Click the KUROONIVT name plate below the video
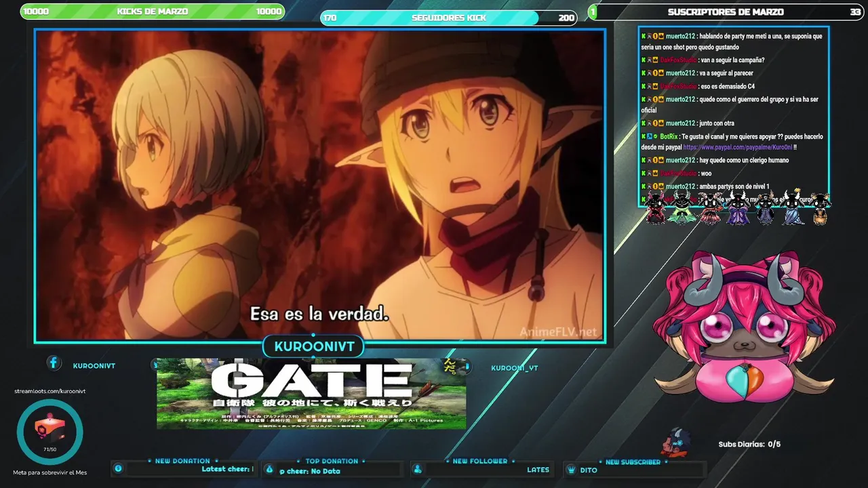 point(314,347)
